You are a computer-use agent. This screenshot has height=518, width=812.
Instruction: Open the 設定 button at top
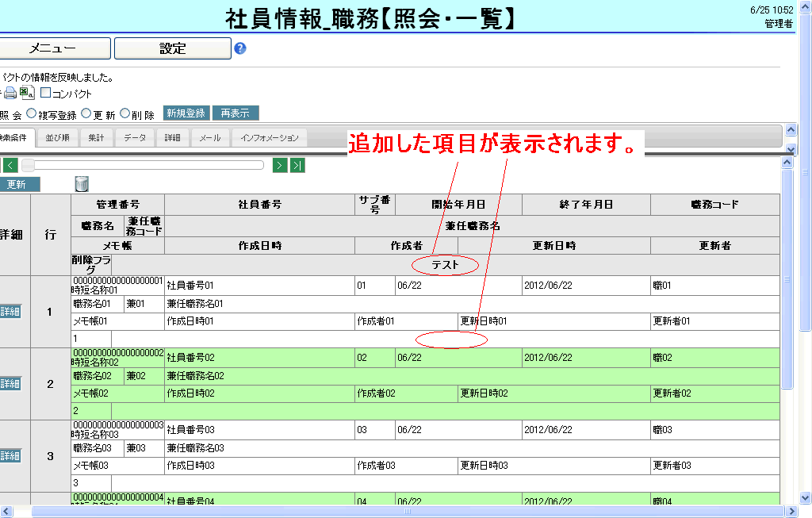172,48
